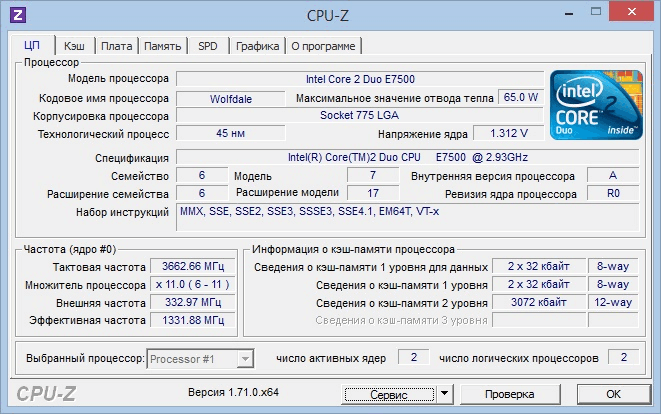
Task: Open the Память tab
Action: pos(162,45)
